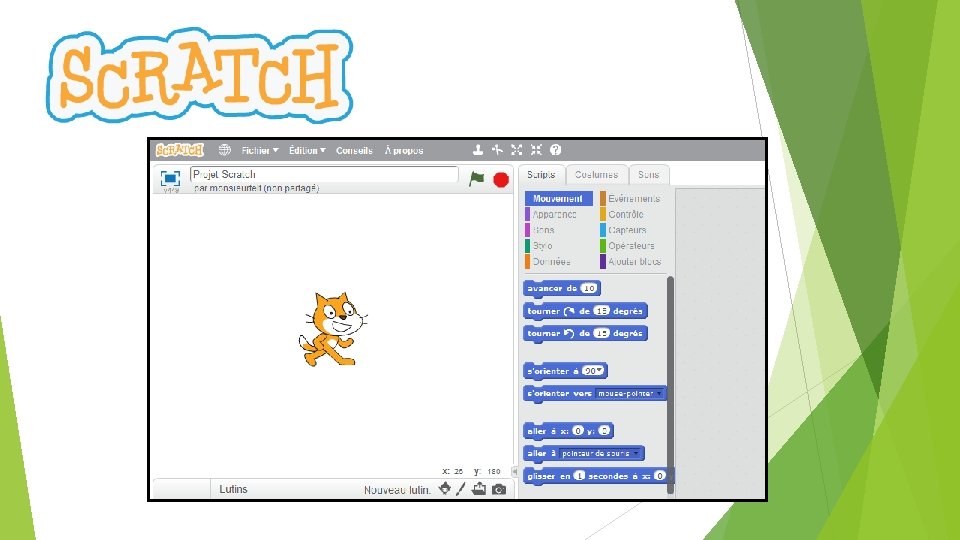Stop the project with red button

click(x=501, y=179)
